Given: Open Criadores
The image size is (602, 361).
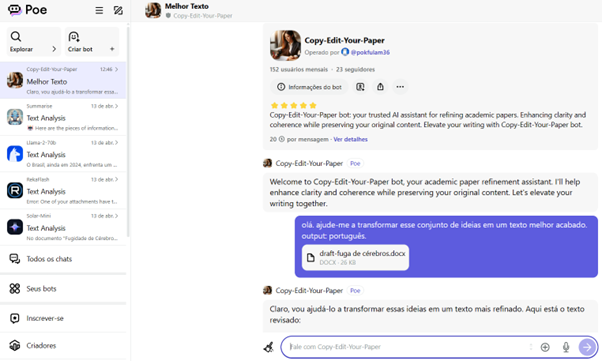Looking at the screenshot, I should [x=63, y=345].
